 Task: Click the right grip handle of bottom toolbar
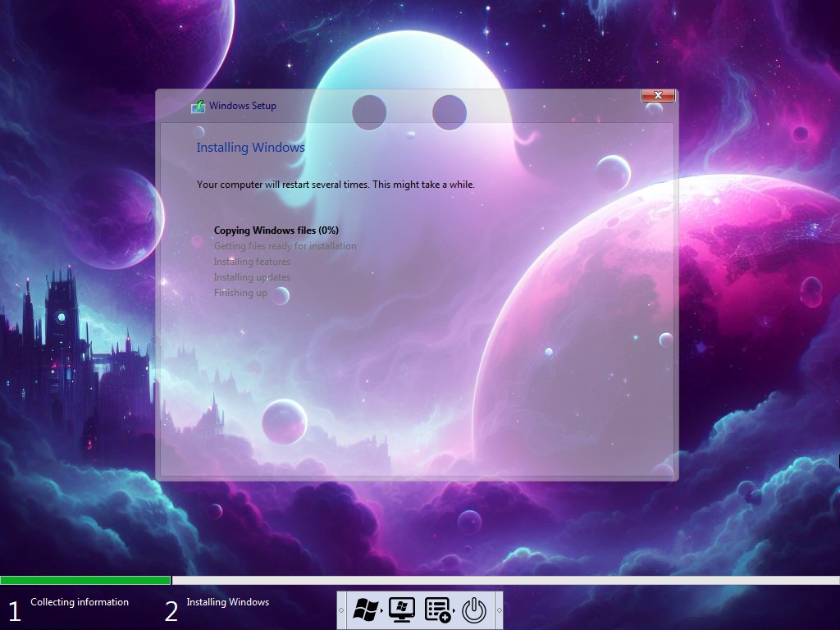[x=499, y=610]
